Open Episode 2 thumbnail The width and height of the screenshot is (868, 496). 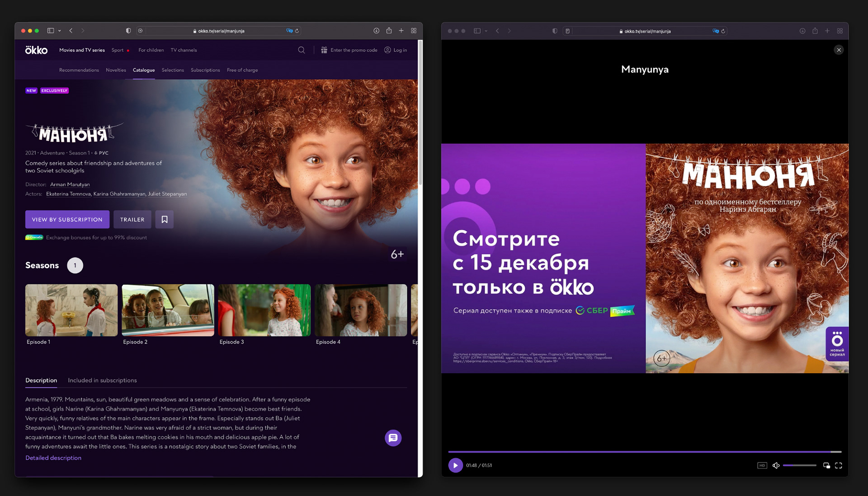[x=168, y=310]
